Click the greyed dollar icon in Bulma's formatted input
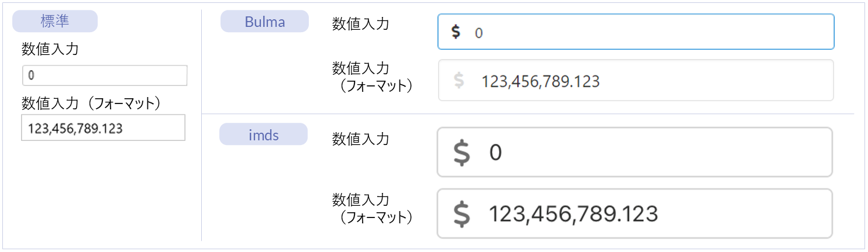The width and height of the screenshot is (868, 252). pos(459,81)
